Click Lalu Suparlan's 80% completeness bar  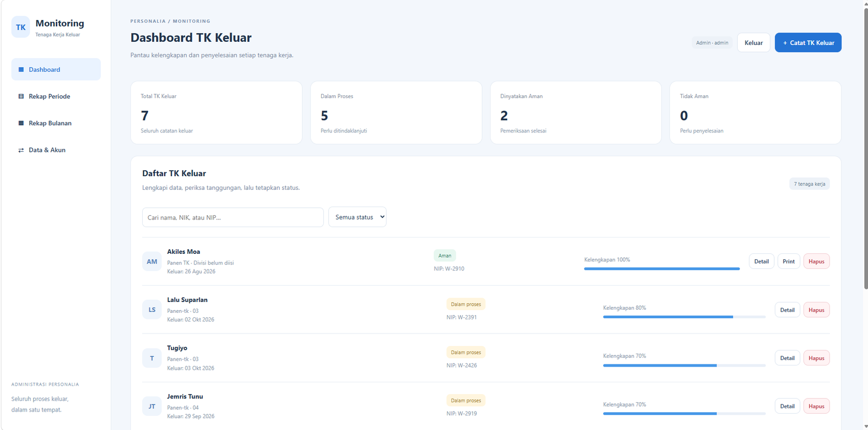tap(684, 317)
